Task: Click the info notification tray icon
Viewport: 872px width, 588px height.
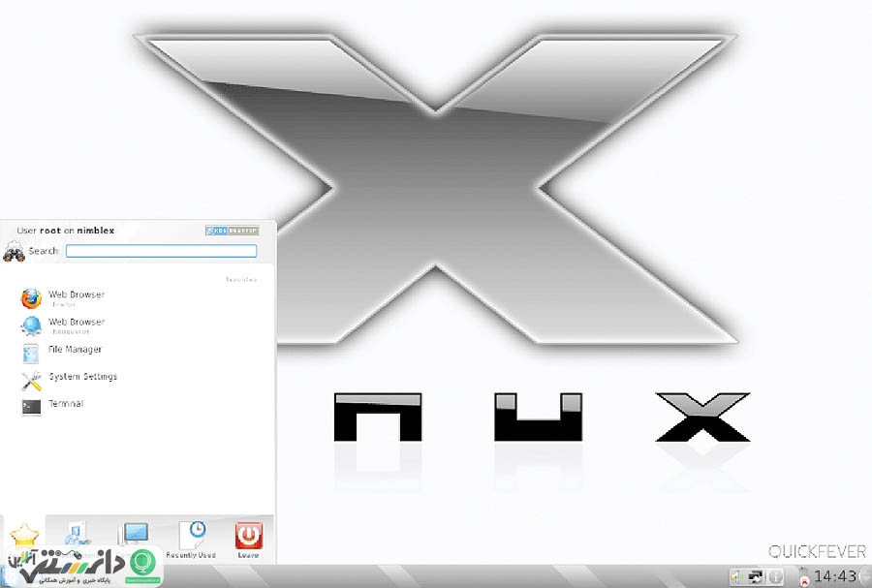Action: [x=775, y=577]
